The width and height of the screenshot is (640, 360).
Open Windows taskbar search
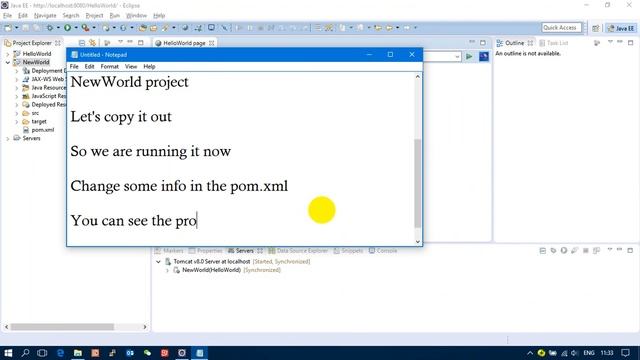point(25,353)
